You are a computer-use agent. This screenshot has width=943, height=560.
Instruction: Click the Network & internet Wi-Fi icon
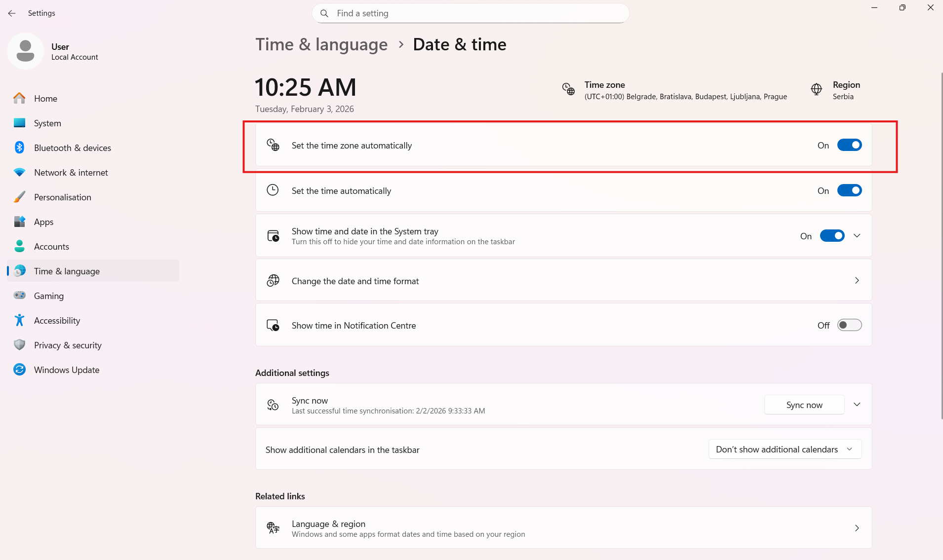[19, 172]
